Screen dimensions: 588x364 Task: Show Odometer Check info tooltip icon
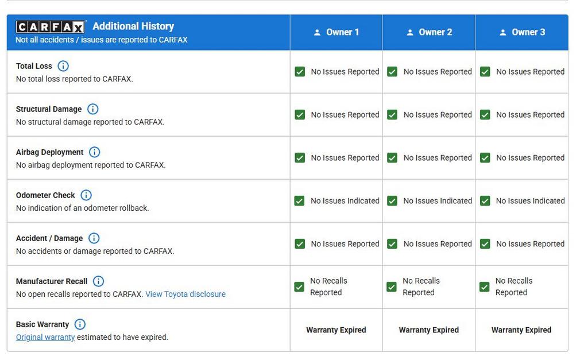(86, 195)
